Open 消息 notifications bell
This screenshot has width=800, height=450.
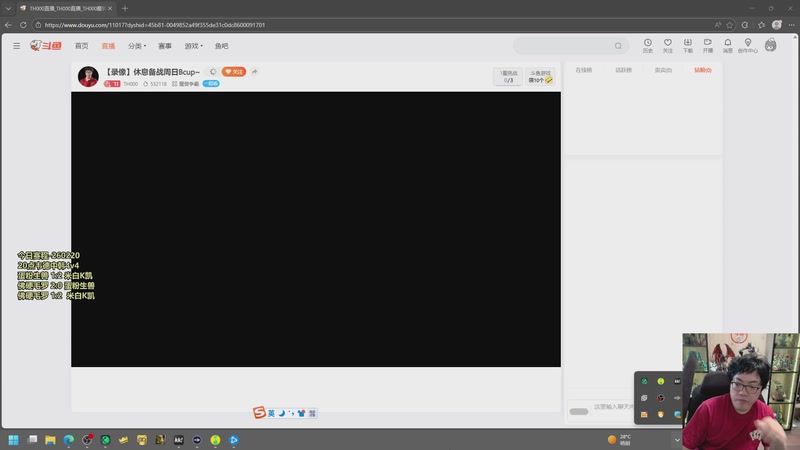pyautogui.click(x=728, y=45)
